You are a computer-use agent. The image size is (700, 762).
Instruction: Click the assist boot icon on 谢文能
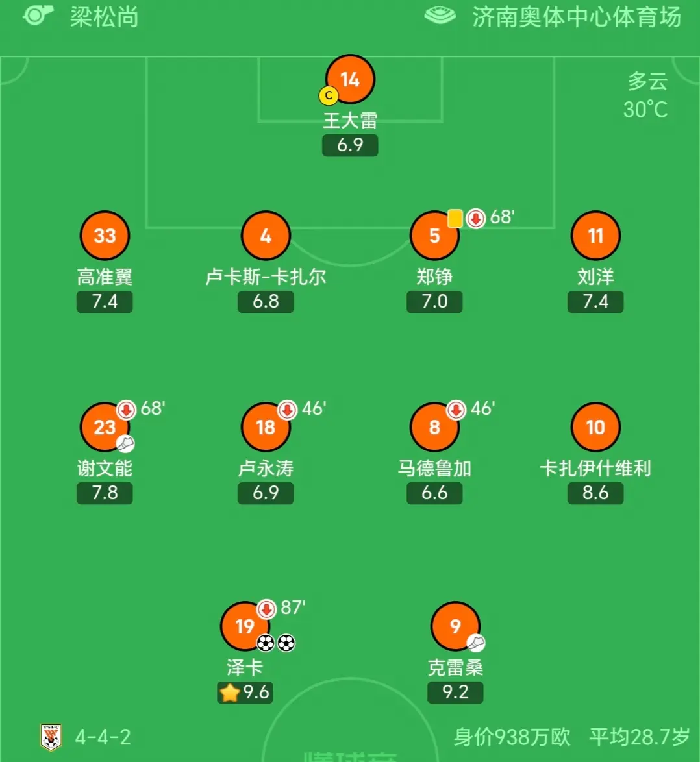click(x=125, y=443)
